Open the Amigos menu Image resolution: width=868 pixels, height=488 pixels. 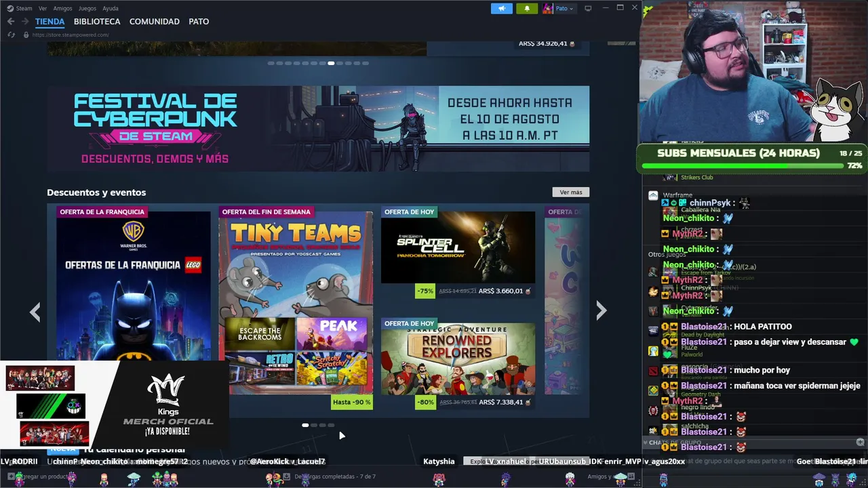point(62,8)
